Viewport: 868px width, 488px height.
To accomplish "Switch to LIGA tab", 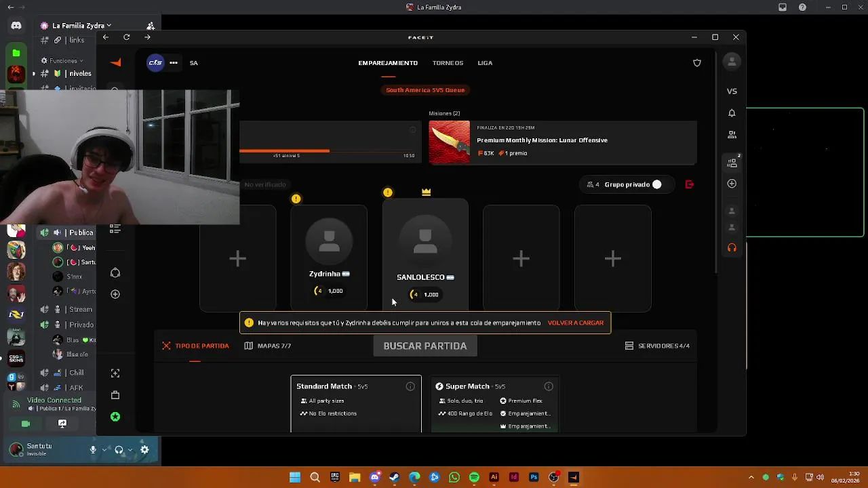I will (x=485, y=63).
